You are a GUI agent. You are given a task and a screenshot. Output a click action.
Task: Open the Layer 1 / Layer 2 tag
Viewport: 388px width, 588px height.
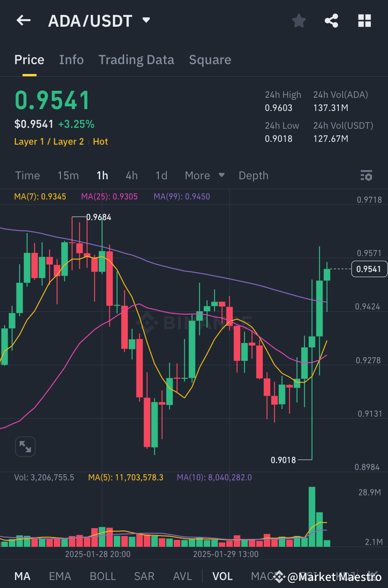49,141
